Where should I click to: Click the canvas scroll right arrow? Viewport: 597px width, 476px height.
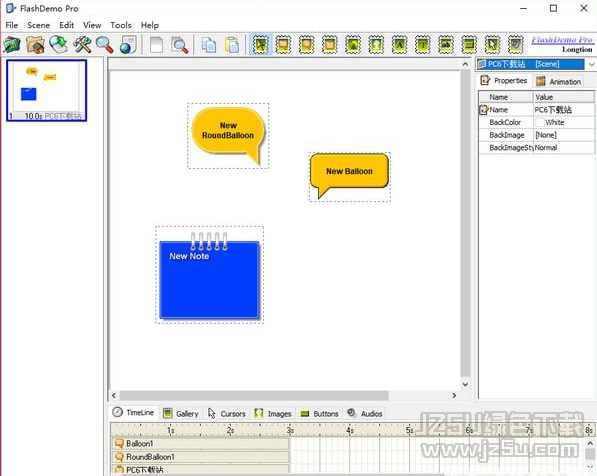click(x=454, y=395)
